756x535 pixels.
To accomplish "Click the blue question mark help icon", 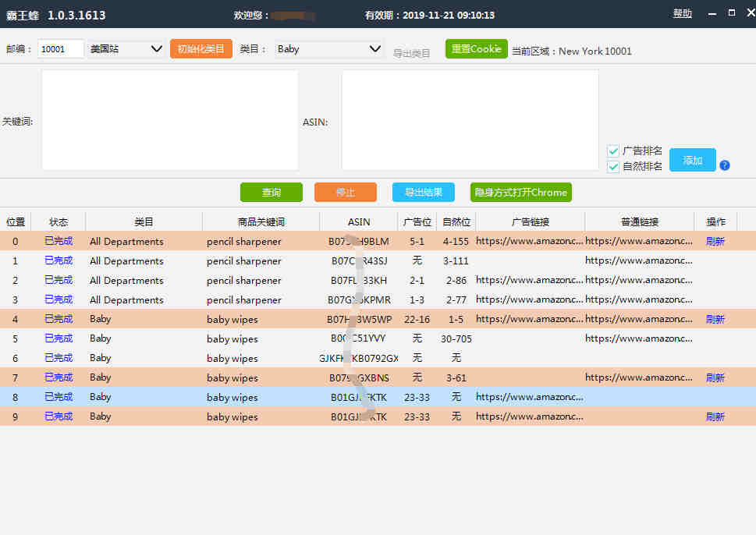I will click(x=724, y=165).
